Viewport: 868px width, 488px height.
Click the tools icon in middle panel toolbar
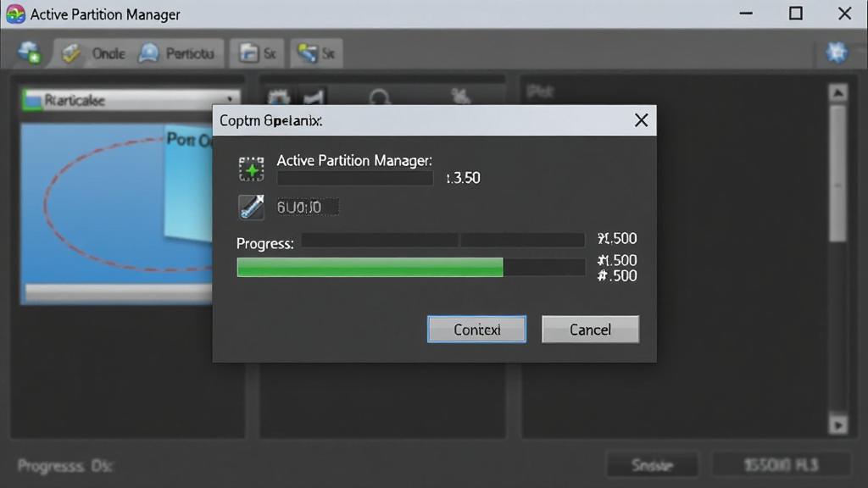point(460,97)
